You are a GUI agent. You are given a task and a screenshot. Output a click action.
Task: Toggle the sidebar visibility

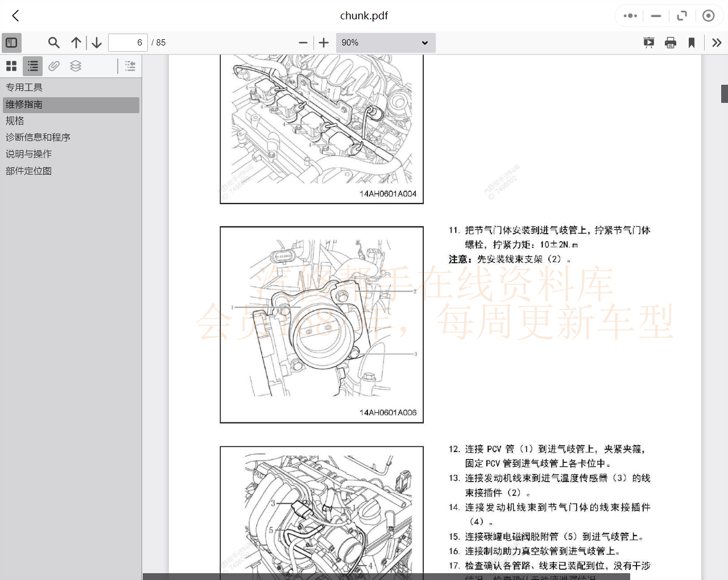coord(11,43)
